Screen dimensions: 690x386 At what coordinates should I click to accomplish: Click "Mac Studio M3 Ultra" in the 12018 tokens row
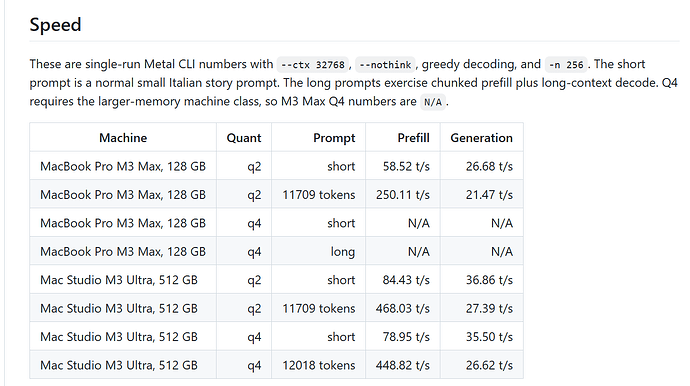(96, 365)
